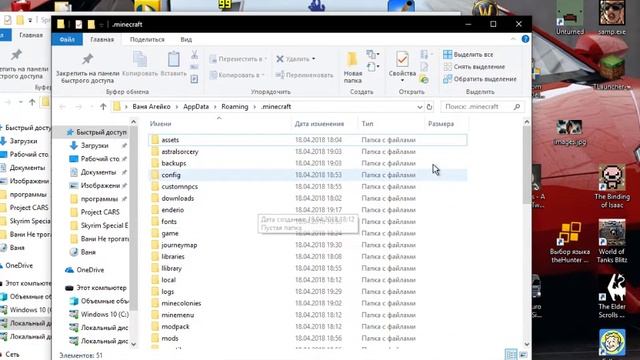The image size is (640, 360).
Task: Select the customnpcs folder
Action: point(308,187)
